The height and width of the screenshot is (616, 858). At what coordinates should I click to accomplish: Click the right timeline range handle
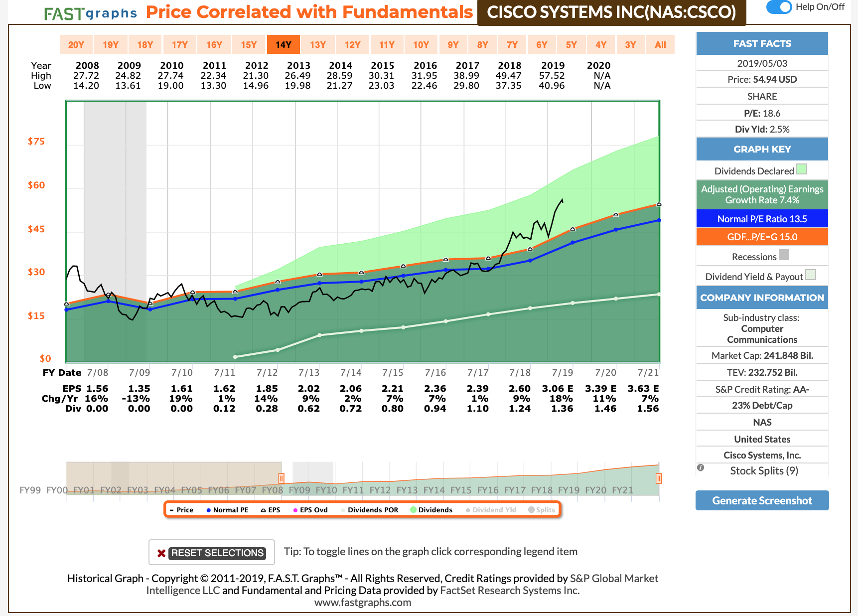click(659, 478)
